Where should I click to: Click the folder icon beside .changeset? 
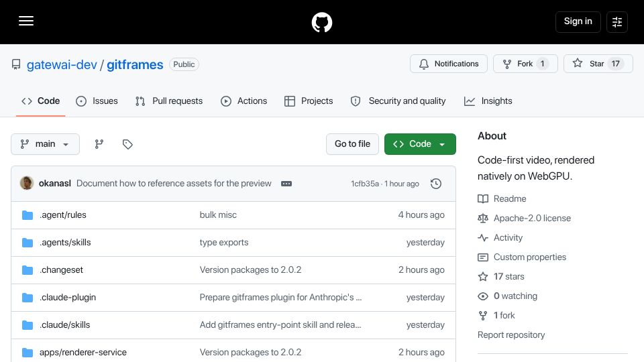pyautogui.click(x=28, y=270)
